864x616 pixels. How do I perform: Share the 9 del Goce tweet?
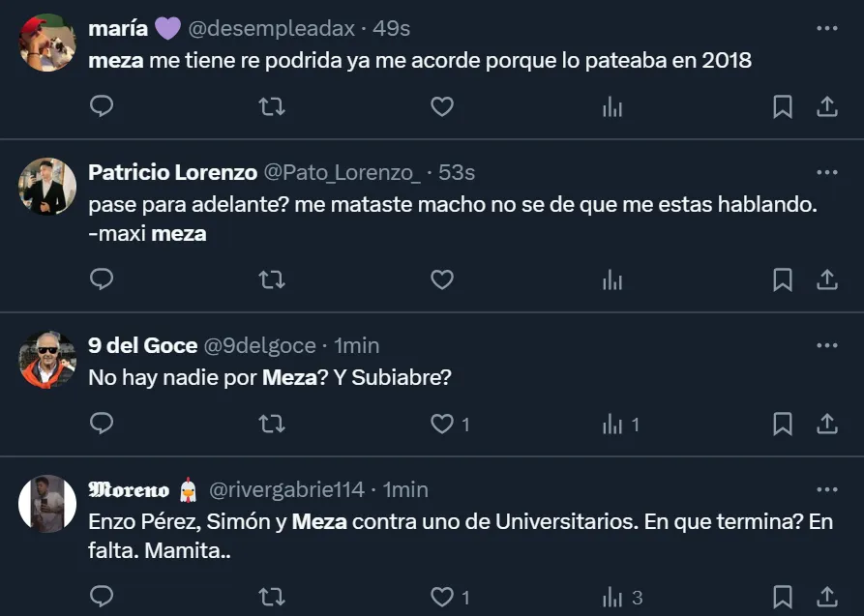827,424
